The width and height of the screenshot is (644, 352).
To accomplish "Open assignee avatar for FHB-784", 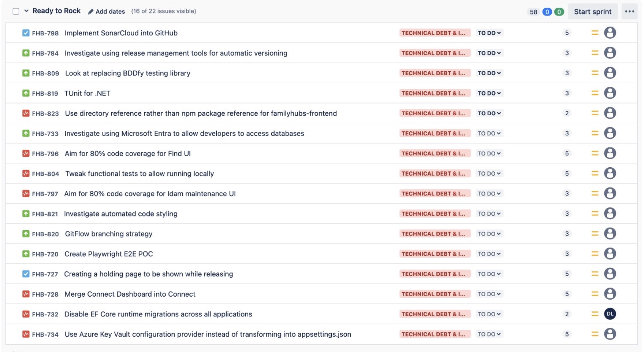I will pos(610,53).
